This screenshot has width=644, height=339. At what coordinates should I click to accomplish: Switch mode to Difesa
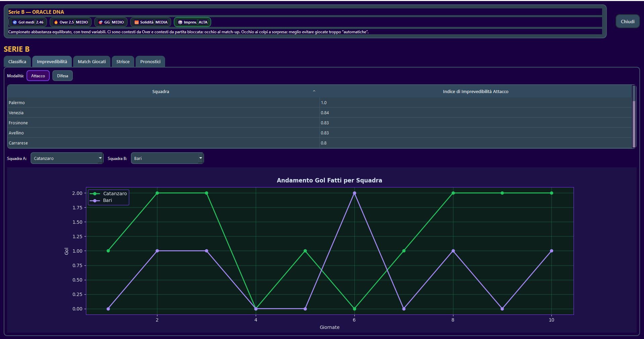point(62,76)
